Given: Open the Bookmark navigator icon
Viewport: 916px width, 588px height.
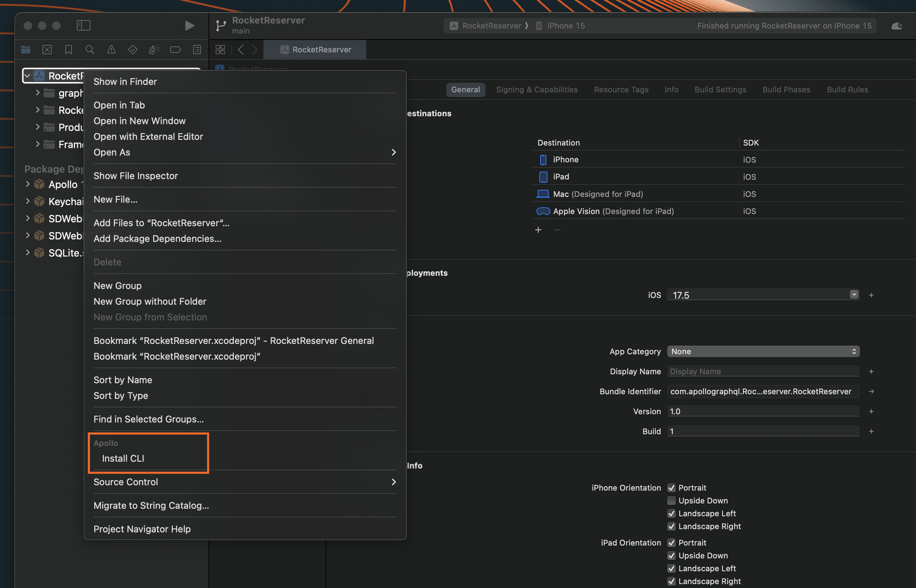Looking at the screenshot, I should [x=68, y=50].
